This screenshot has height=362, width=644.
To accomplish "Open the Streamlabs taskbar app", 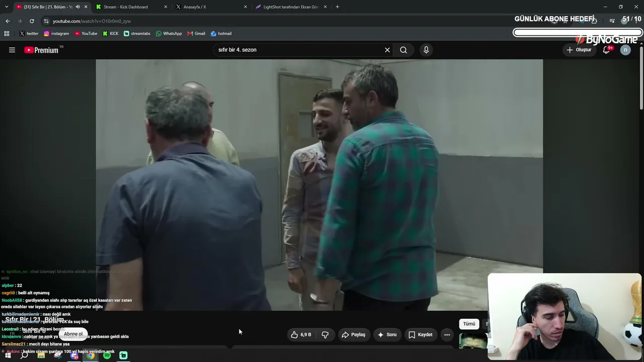I will click(x=124, y=355).
